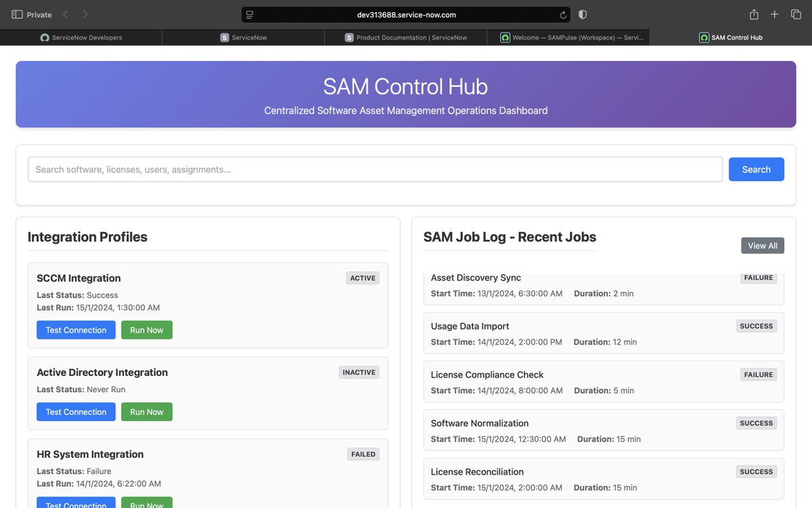Viewport: 812px width, 508px height.
Task: Click FAILED badge on HR System Integration
Action: point(363,454)
